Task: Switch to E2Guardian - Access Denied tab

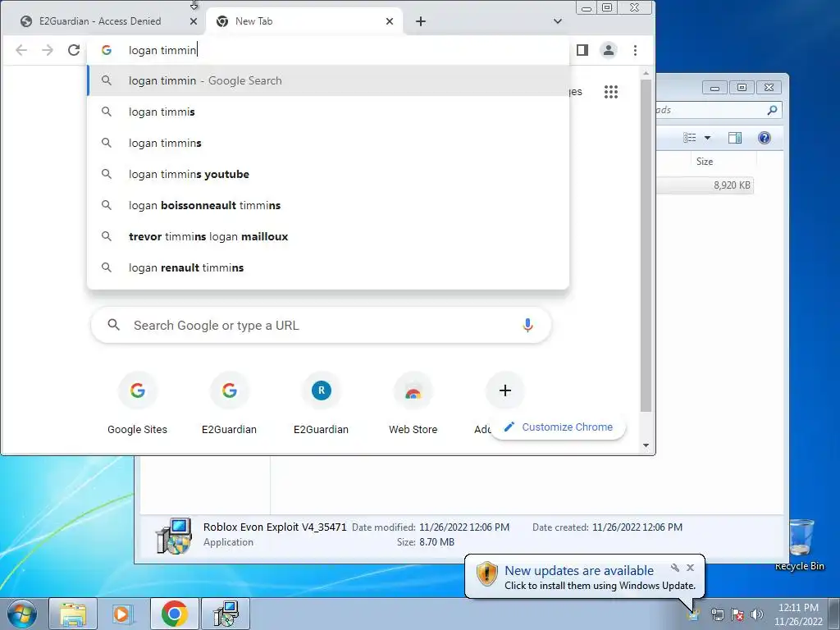Action: [102, 21]
